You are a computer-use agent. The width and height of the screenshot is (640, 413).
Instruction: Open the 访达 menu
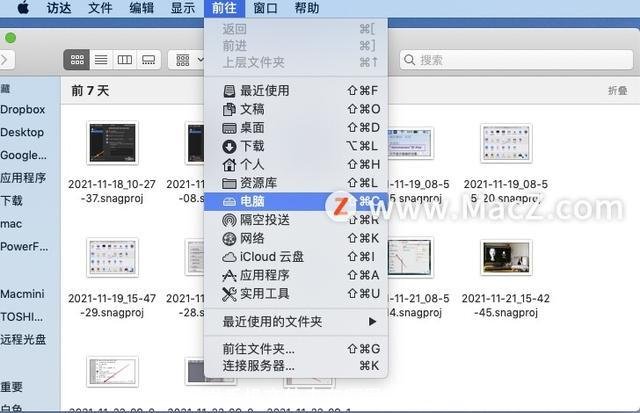(59, 8)
